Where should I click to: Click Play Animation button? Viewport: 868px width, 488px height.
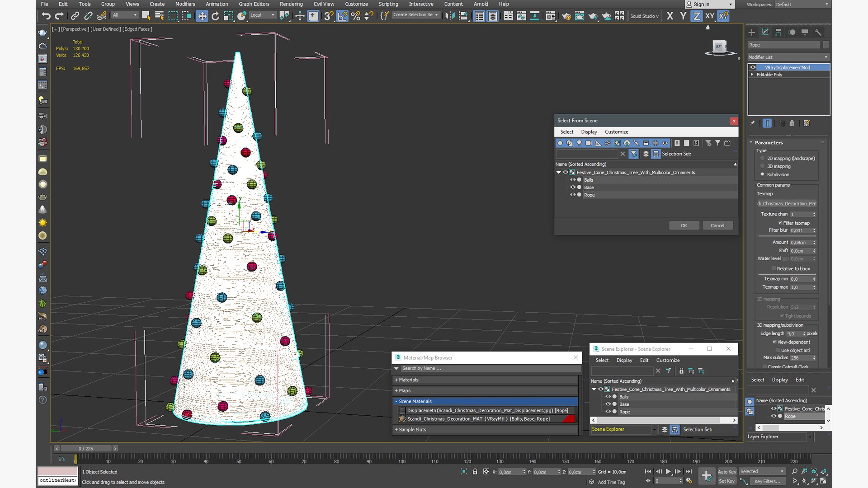tap(668, 471)
